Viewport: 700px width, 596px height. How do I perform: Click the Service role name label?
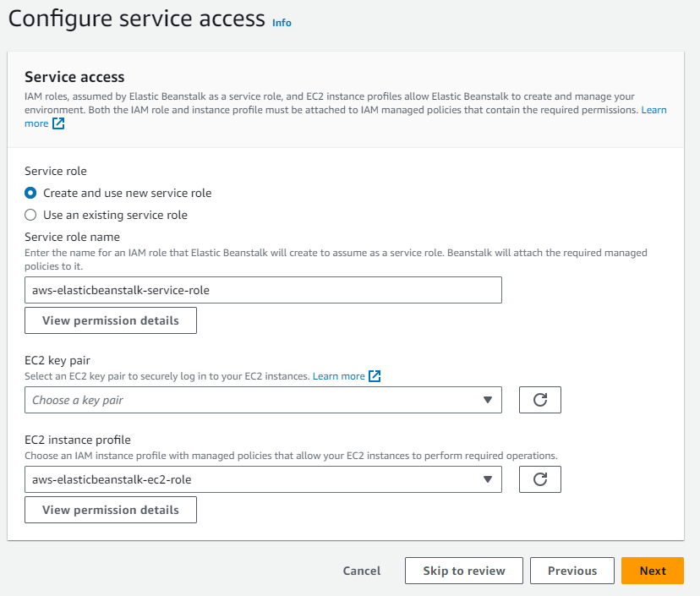pos(73,237)
